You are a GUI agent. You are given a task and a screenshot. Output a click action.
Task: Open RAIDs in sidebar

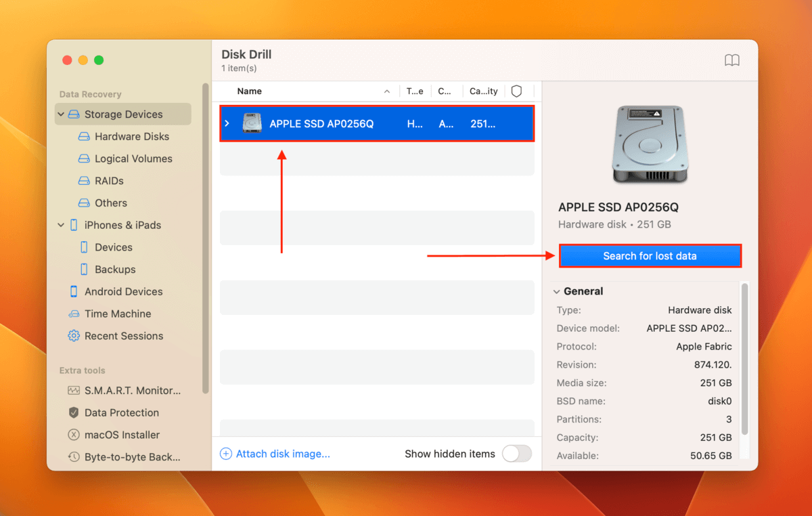[109, 181]
